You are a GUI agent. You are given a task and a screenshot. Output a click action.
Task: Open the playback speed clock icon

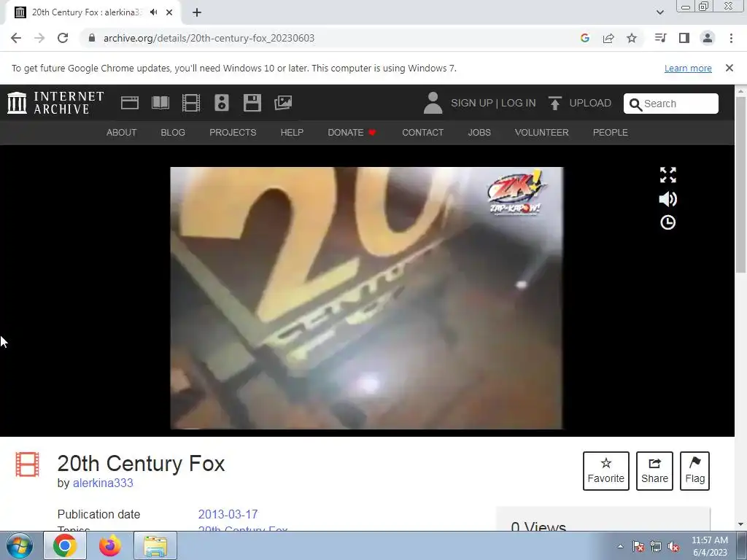coord(668,222)
